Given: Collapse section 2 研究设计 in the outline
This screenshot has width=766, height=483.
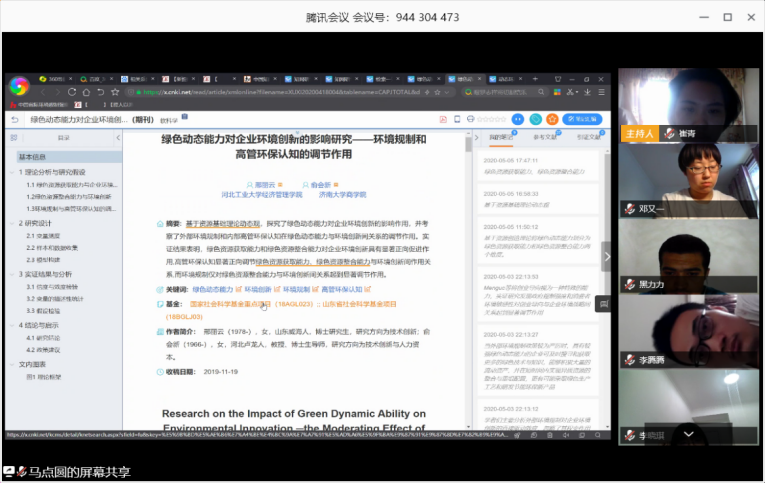Looking at the screenshot, I should click(x=12, y=223).
